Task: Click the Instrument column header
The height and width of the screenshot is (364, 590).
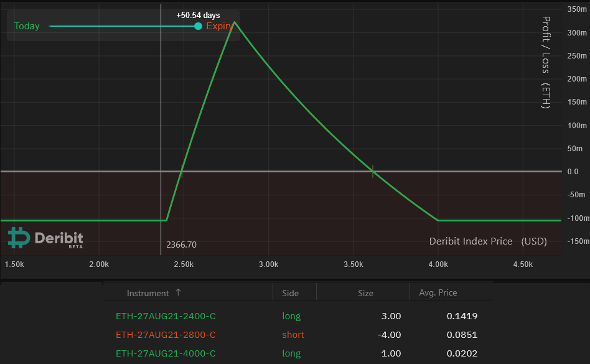Action: 149,292
